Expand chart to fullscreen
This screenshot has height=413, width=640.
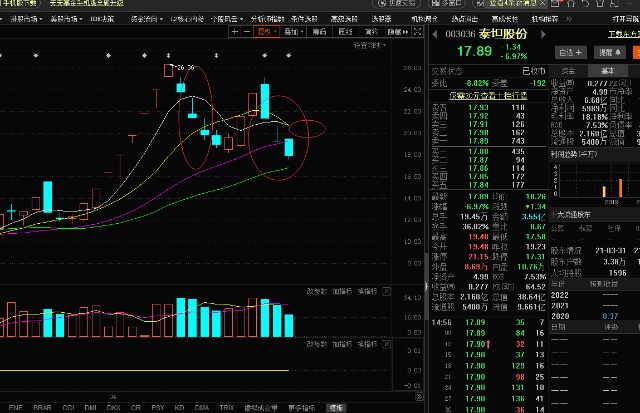point(418,32)
